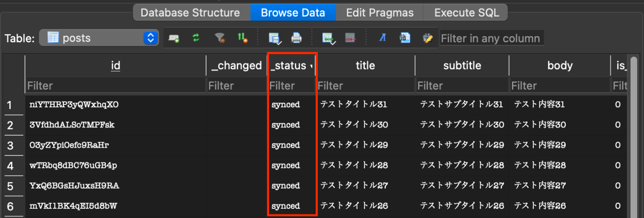Expand save table options arrow
The height and width of the screenshot is (218, 644).
tap(279, 42)
